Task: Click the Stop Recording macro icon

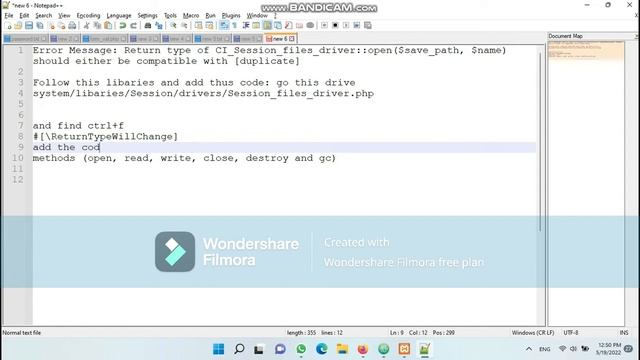Action: tap(335, 26)
